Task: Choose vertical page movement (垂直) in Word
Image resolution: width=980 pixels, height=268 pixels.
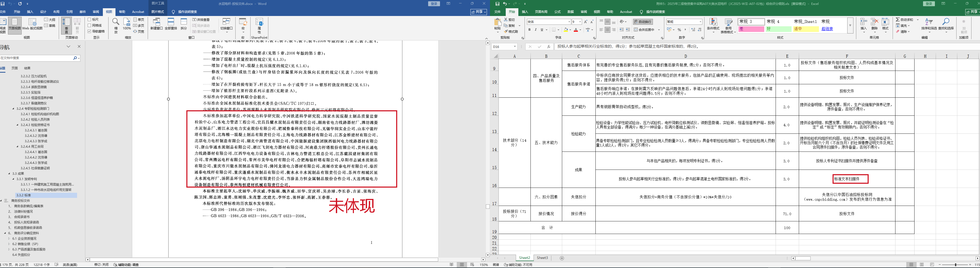Action: 66,25
